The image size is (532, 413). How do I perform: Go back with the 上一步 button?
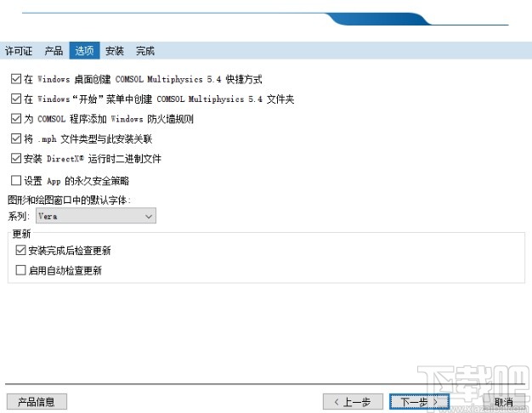353,402
